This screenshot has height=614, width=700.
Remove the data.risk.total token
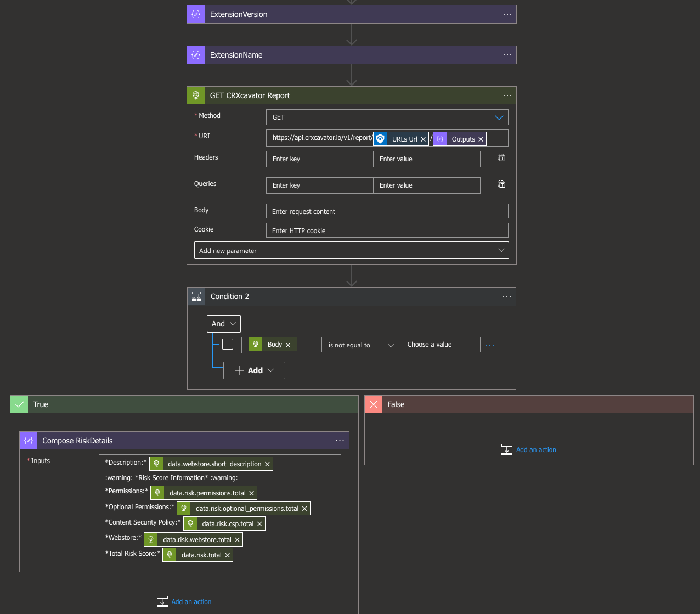pos(227,555)
